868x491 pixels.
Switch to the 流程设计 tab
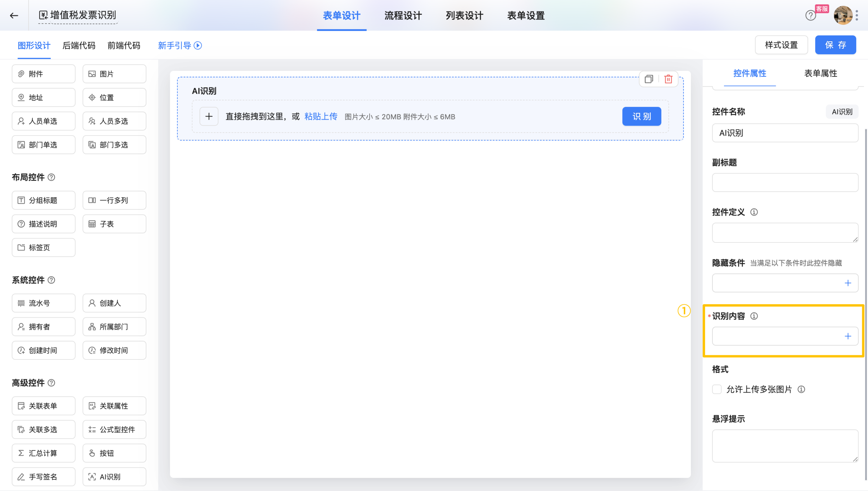pos(403,16)
